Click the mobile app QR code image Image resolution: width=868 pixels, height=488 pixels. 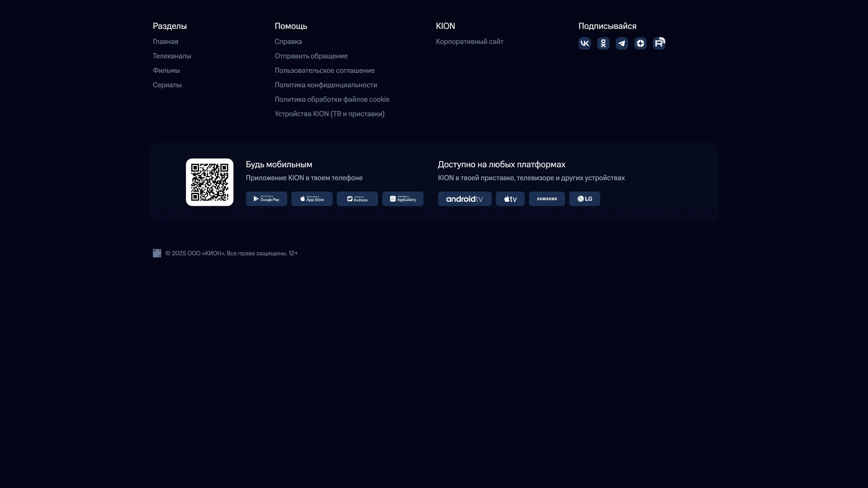coord(209,182)
